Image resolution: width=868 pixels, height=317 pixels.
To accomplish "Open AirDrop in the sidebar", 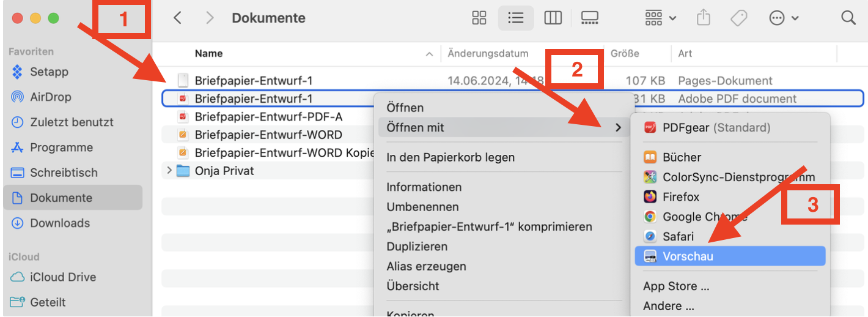I will [50, 97].
